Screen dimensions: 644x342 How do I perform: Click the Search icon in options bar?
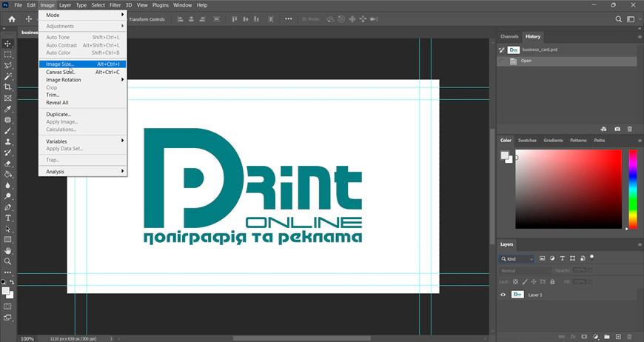[619, 19]
